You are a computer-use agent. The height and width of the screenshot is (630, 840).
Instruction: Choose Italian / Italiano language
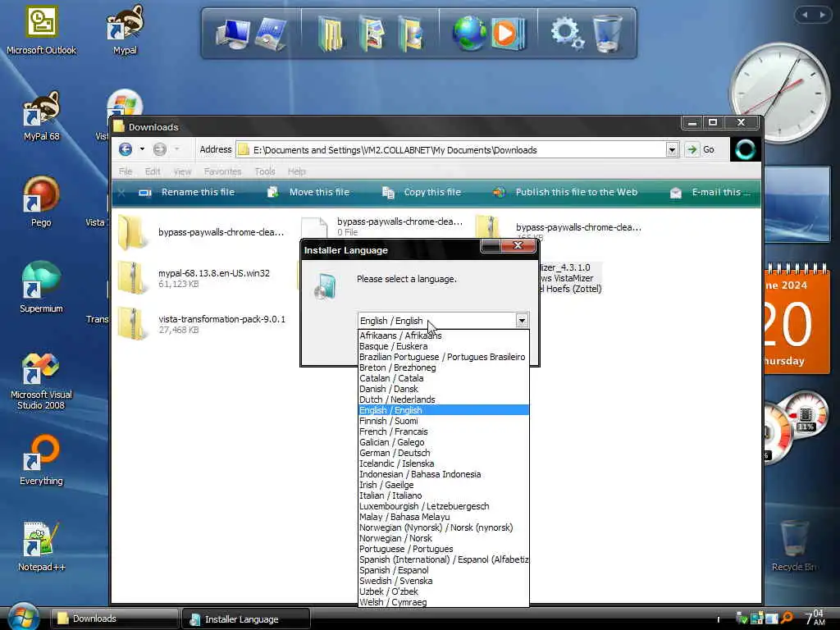[x=444, y=495]
